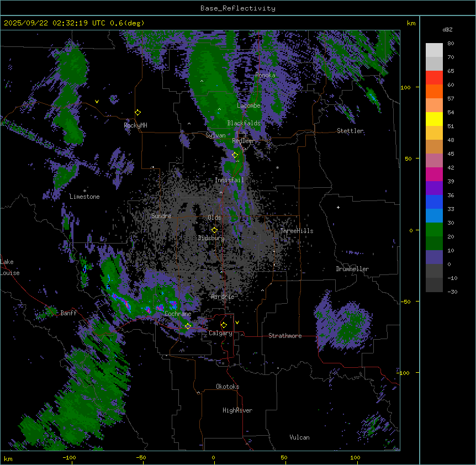Select the diamond marker below Cochrane label
Image resolution: width=476 pixels, height=465 pixels.
coord(188,326)
